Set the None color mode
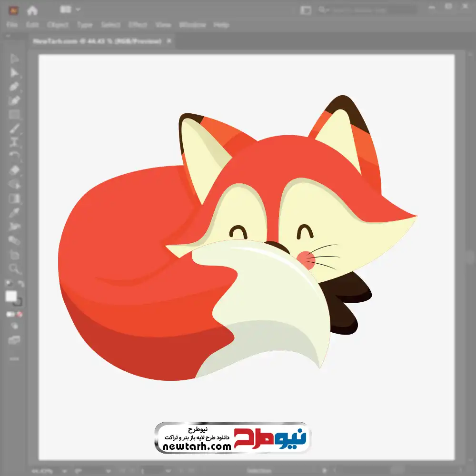The height and width of the screenshot is (476, 476). [x=20, y=315]
